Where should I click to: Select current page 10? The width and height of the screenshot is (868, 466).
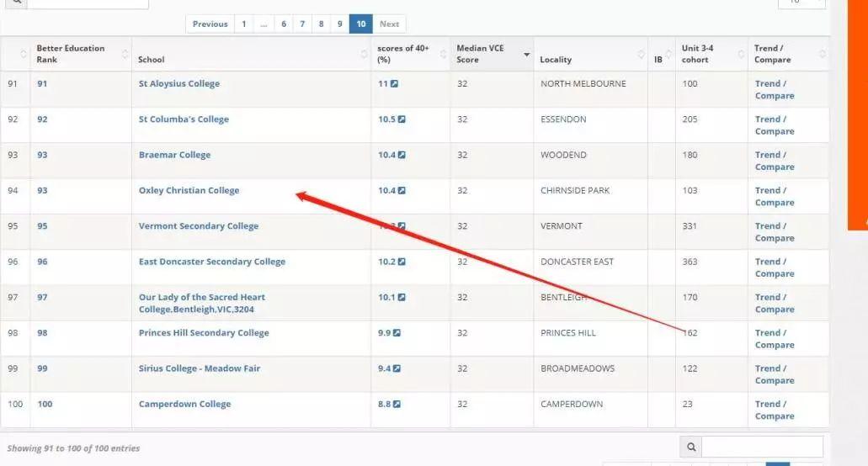click(x=361, y=24)
